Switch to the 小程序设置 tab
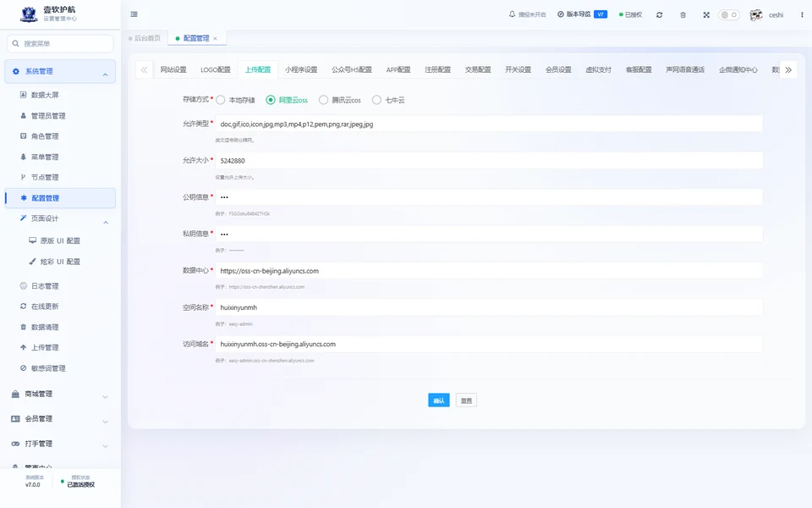This screenshot has height=508, width=812. click(x=301, y=69)
